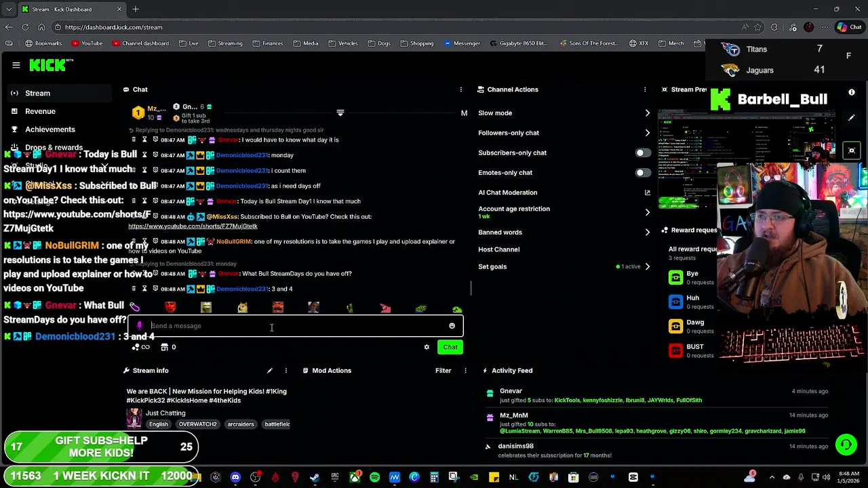Open Demonicblood231 username on '3 and 4' message
This screenshot has height=488, width=868.
[242, 289]
